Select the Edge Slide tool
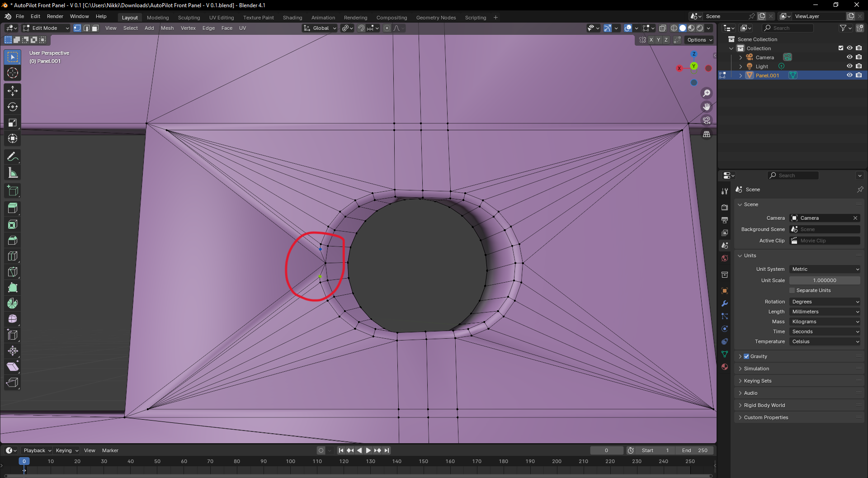Image resolution: width=868 pixels, height=478 pixels. click(x=13, y=335)
